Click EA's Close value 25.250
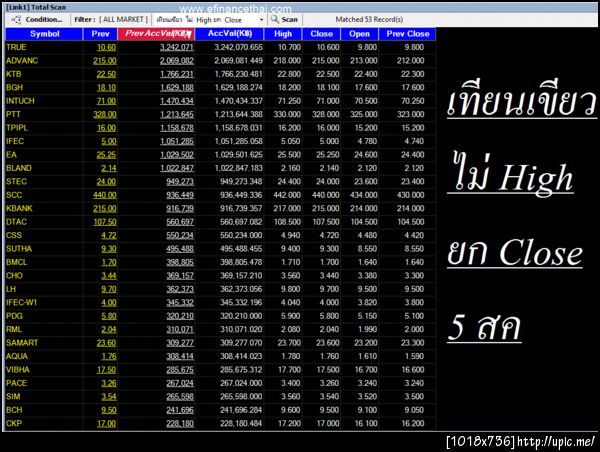 (x=328, y=155)
